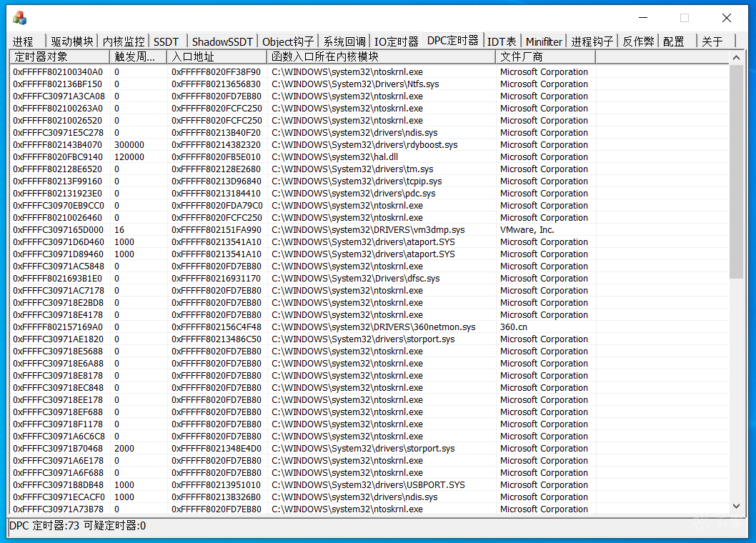Screen dimensions: 756x543
Task: Open the 反作弊 tab
Action: [x=638, y=41]
